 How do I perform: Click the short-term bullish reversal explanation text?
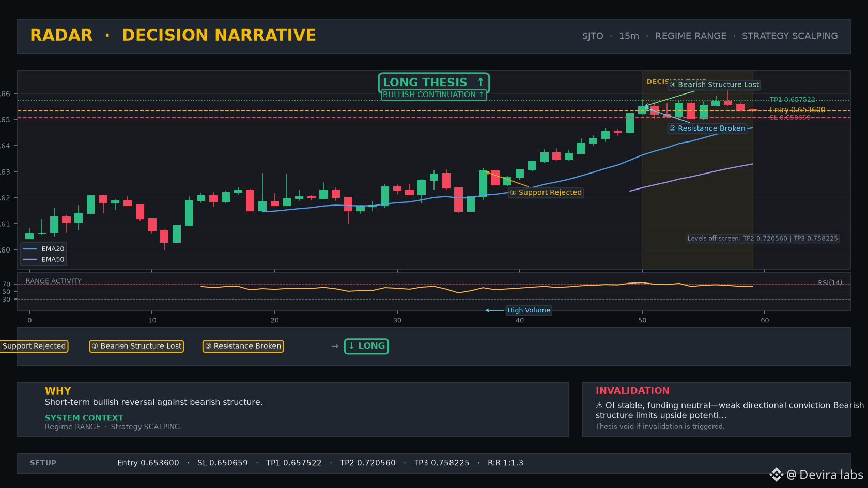tap(153, 402)
